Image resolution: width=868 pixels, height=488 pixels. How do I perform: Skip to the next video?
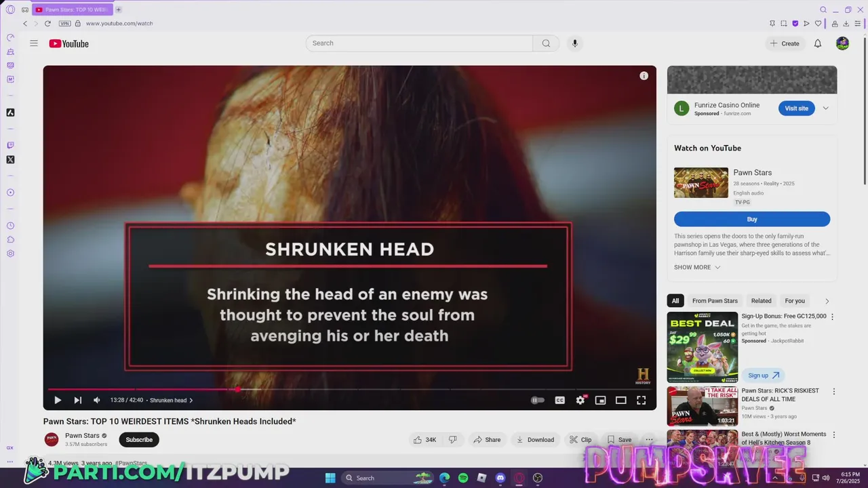77,400
